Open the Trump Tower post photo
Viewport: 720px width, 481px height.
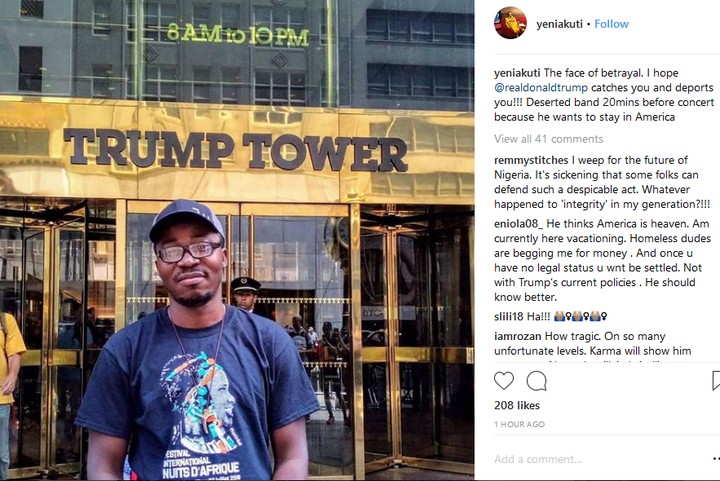click(237, 240)
